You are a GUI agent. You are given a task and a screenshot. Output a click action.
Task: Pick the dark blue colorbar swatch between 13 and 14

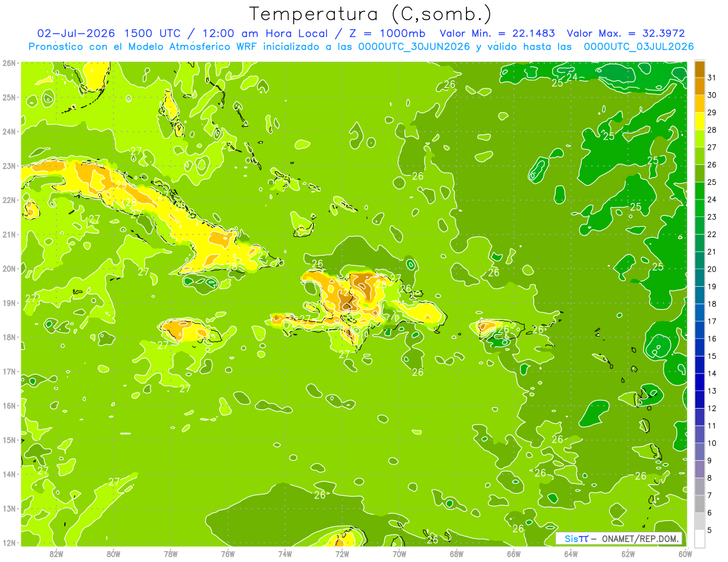(699, 383)
